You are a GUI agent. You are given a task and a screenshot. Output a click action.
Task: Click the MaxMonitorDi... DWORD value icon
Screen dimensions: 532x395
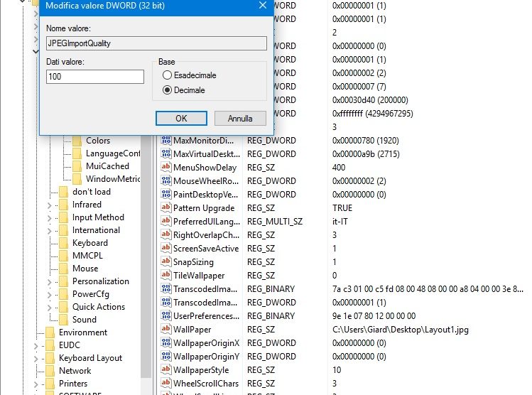(x=166, y=140)
